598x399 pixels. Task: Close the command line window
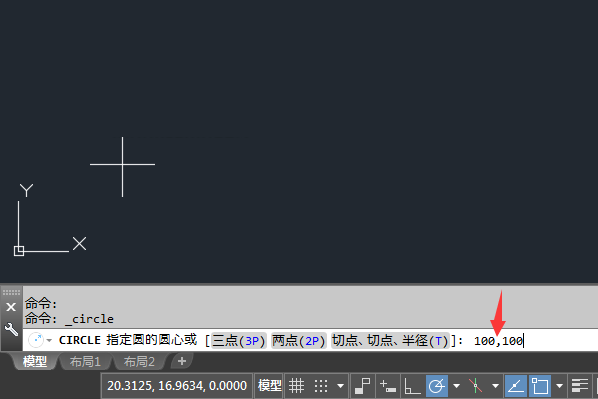(x=11, y=307)
